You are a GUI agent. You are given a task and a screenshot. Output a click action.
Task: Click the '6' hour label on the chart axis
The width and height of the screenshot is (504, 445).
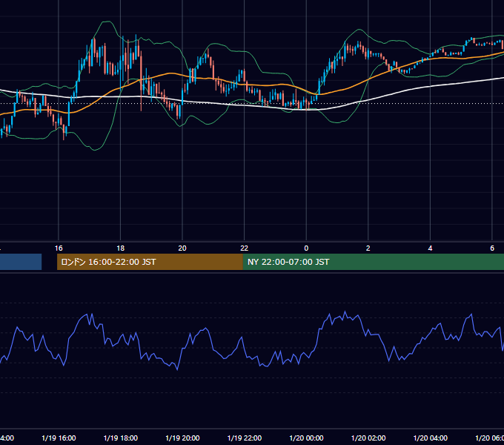coord(492,248)
